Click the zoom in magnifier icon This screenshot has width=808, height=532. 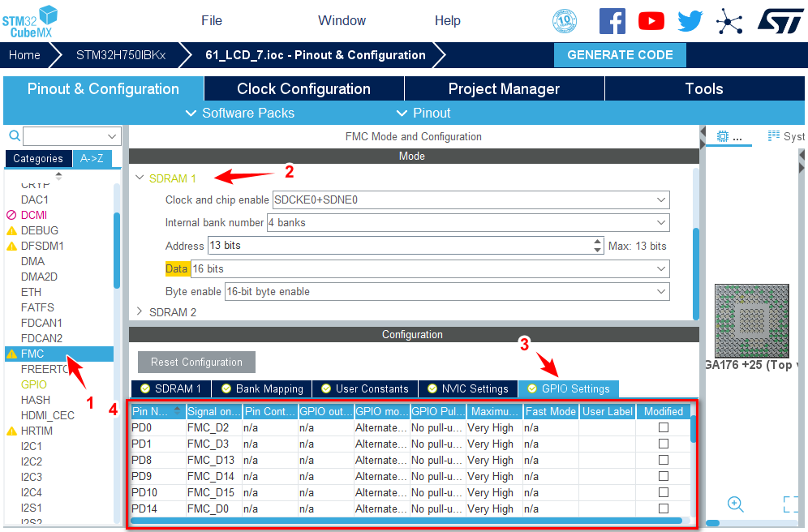pos(736,504)
